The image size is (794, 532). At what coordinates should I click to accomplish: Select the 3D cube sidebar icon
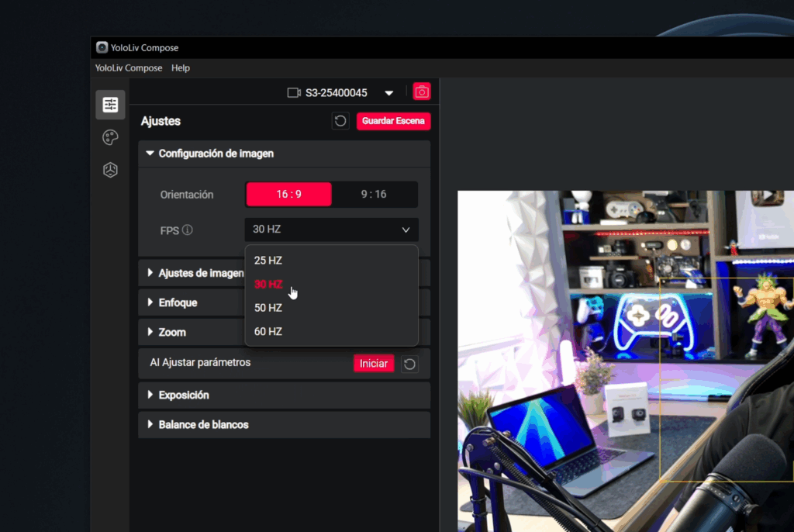click(x=110, y=171)
